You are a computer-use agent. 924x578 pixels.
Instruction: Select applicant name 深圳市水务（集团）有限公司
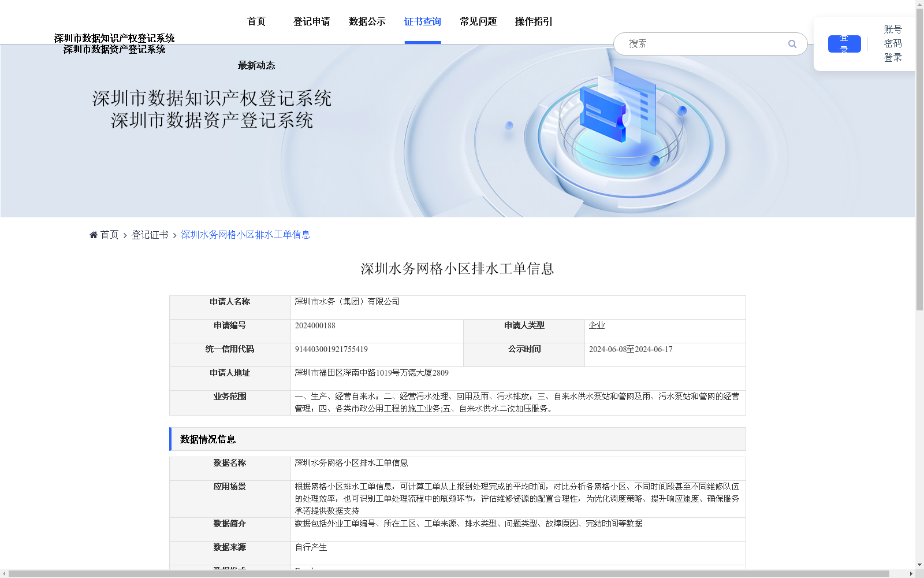pyautogui.click(x=347, y=302)
